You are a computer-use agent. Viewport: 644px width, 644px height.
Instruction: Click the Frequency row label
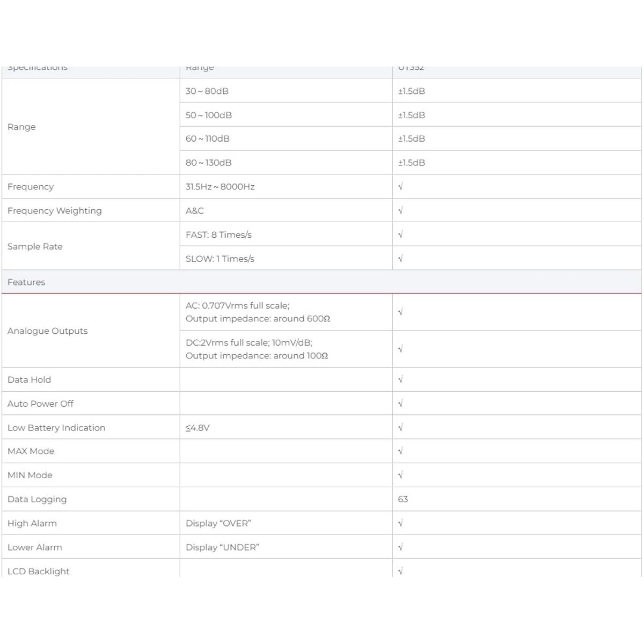[31, 187]
